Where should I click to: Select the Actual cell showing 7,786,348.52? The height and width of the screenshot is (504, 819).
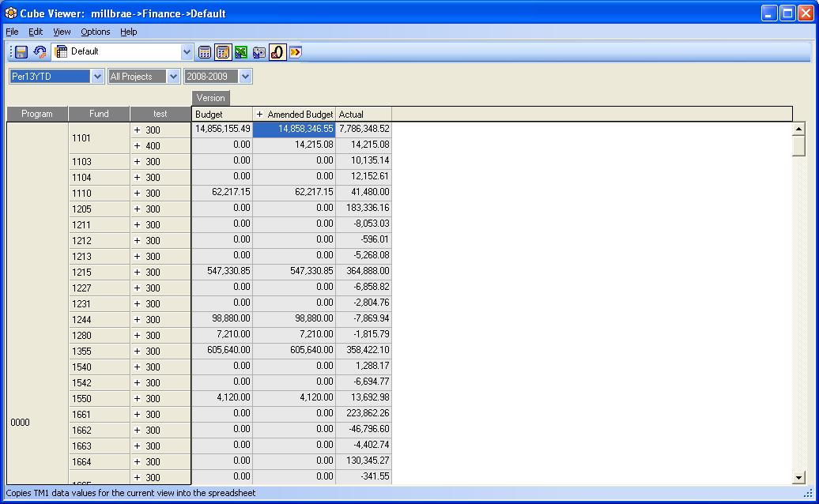(x=363, y=129)
